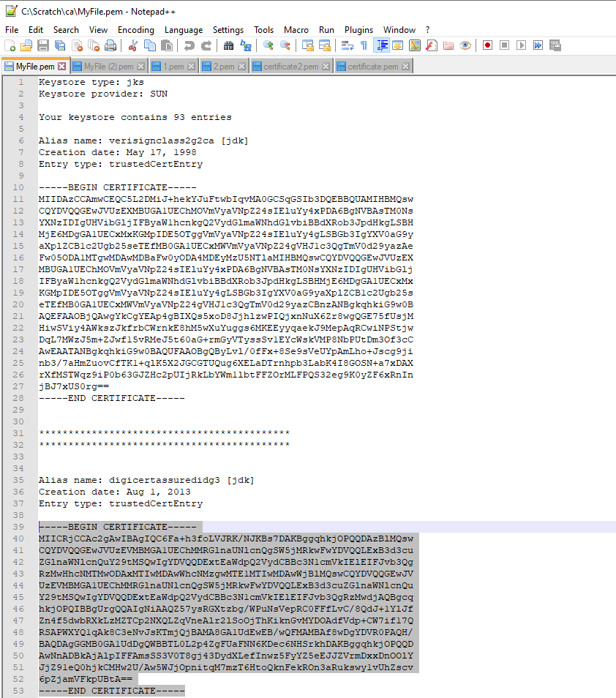Close the 1.pem tab
616x698 pixels.
coord(192,67)
